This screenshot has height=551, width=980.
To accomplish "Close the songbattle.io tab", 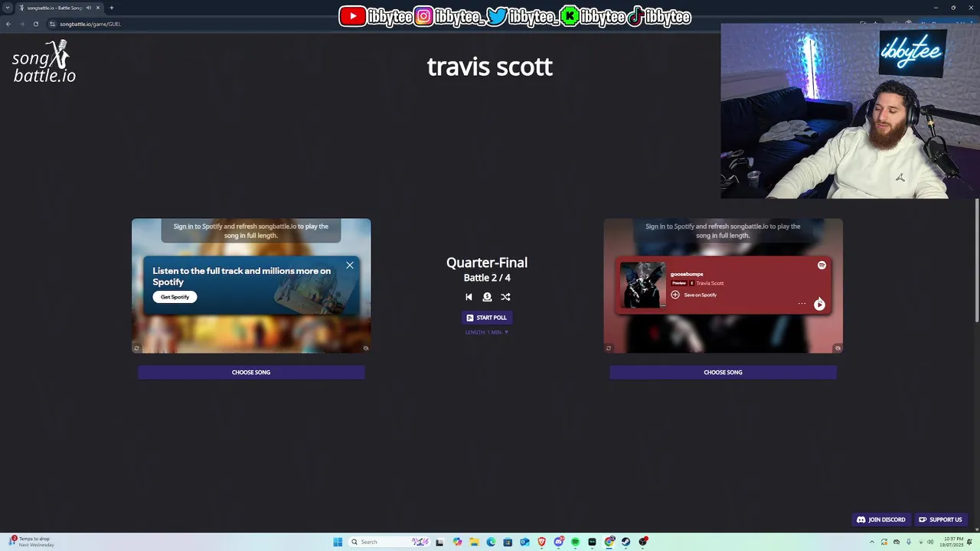I will click(x=98, y=8).
